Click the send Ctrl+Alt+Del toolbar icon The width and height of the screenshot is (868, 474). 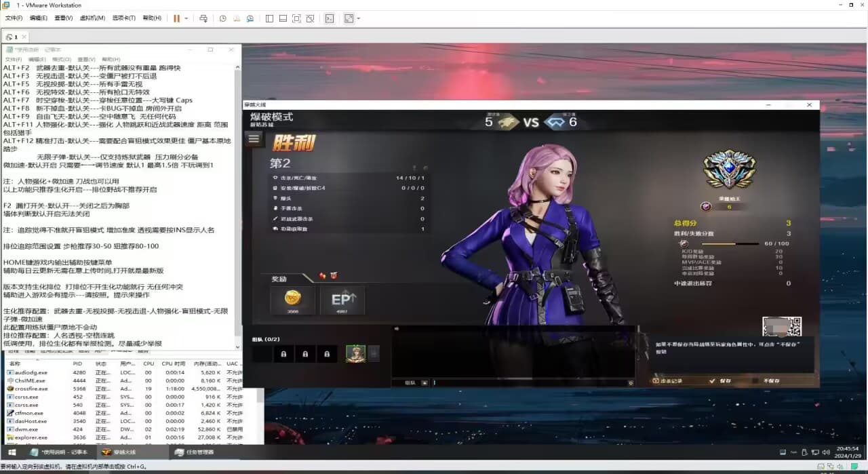coord(203,18)
